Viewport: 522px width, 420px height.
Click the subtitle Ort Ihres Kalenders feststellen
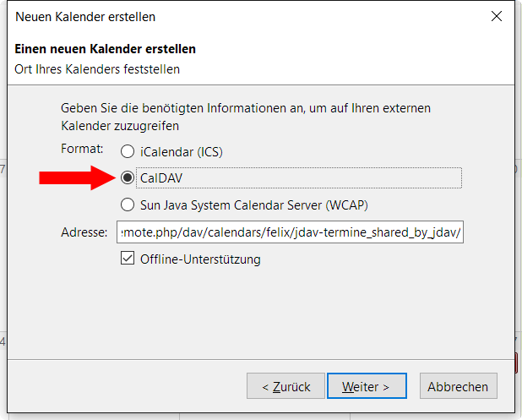click(x=97, y=69)
